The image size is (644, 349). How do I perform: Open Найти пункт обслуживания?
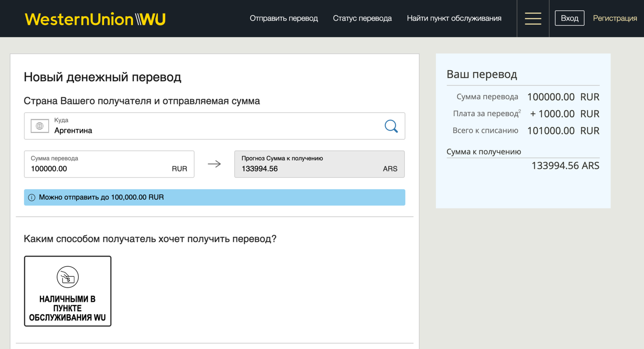(x=454, y=18)
